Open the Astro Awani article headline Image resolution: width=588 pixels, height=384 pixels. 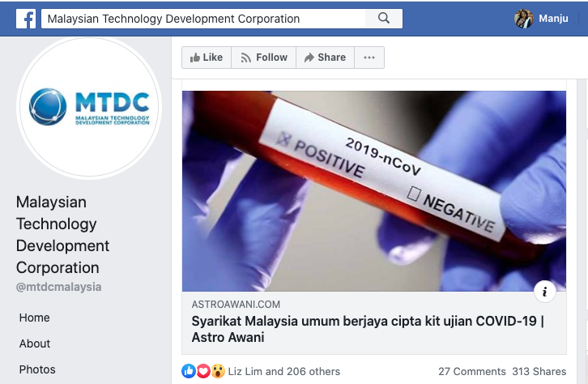coord(368,329)
